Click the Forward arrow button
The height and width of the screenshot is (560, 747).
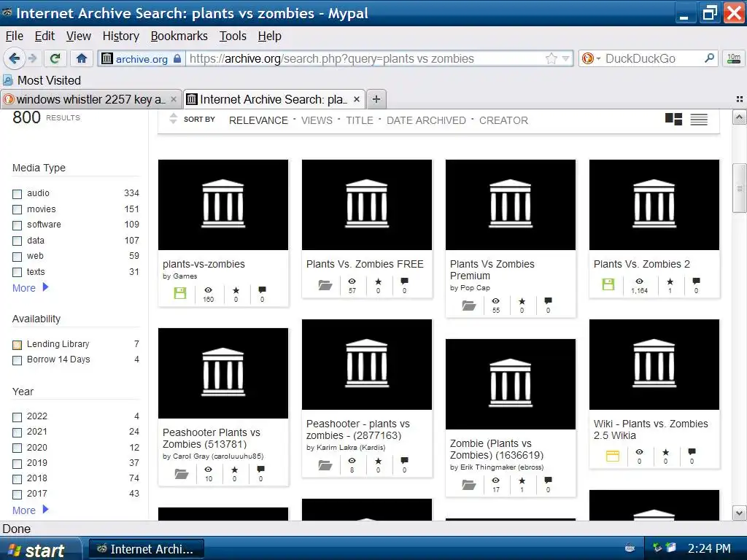(32, 58)
